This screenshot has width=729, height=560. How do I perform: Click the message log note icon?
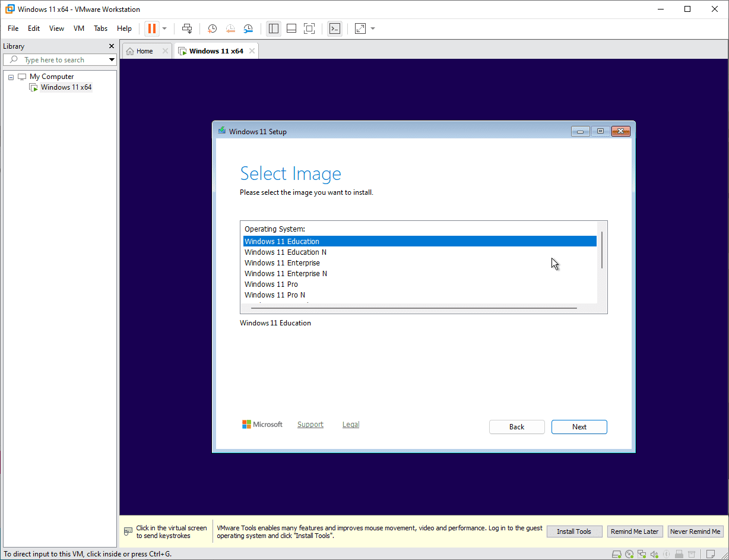point(711,554)
